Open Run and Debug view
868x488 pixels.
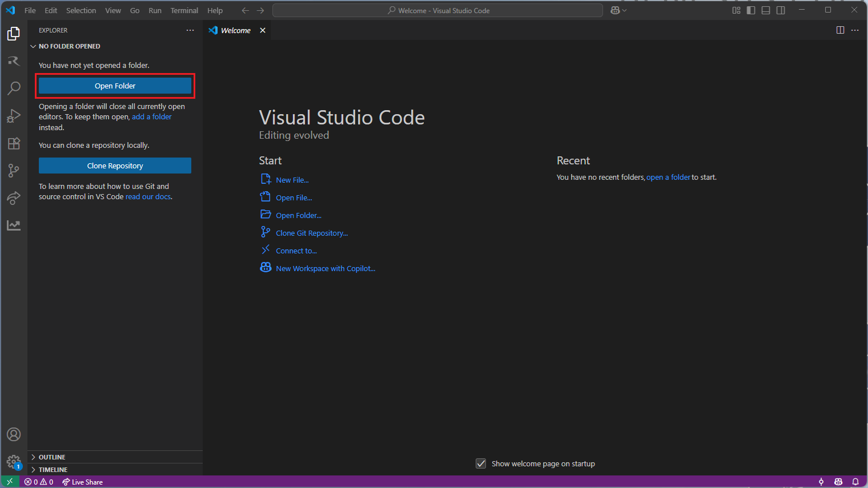click(14, 116)
